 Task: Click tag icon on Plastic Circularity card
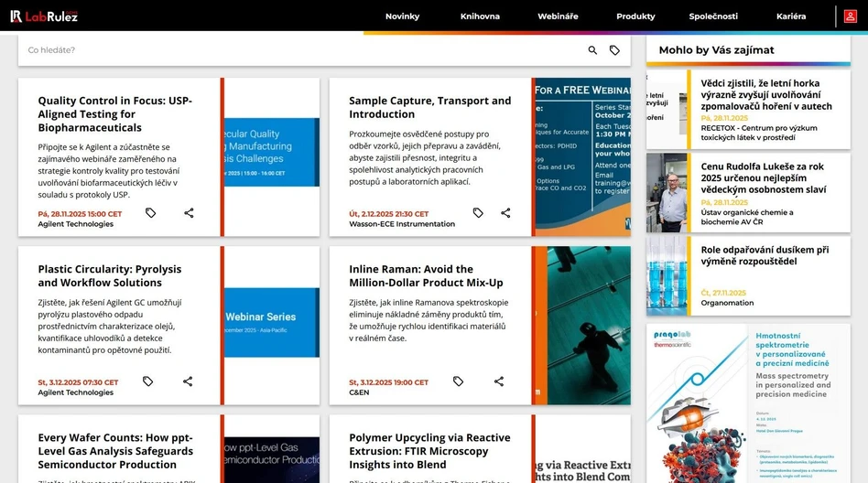[148, 381]
